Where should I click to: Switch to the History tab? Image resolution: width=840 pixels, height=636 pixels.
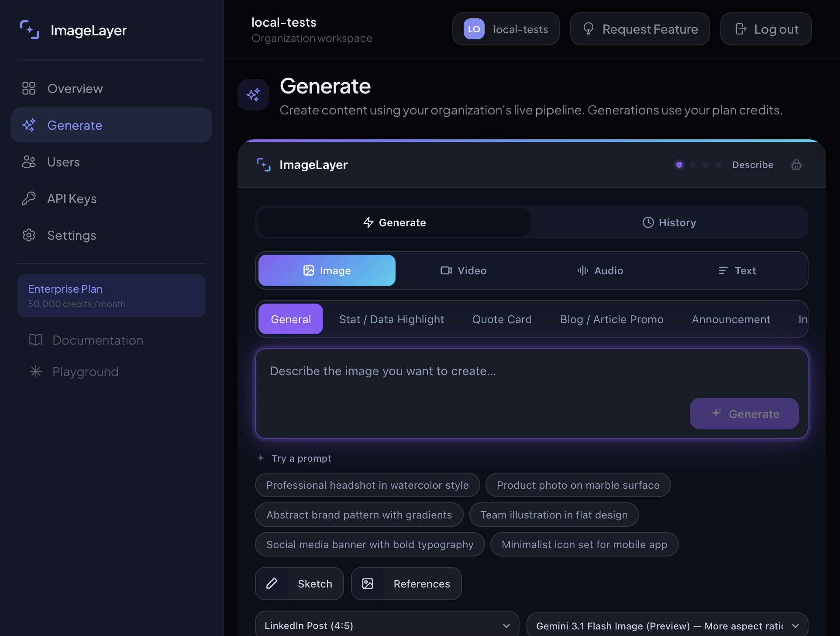click(669, 222)
